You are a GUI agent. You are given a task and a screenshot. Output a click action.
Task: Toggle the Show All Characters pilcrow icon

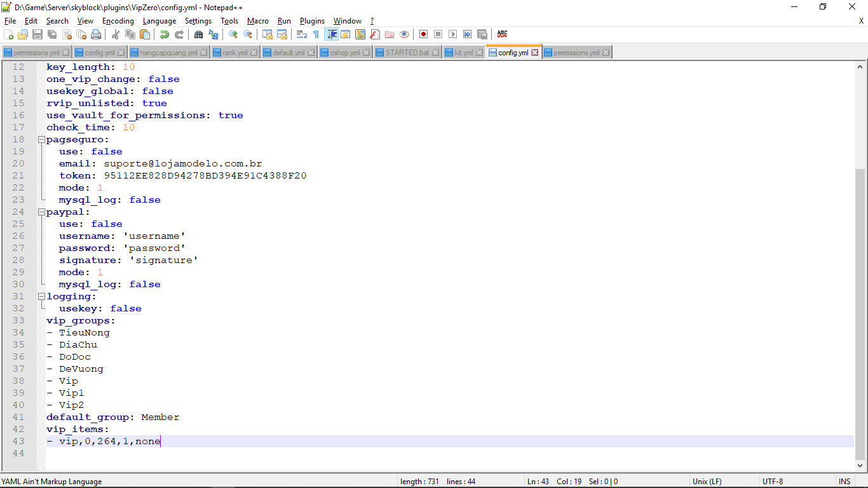tap(316, 34)
